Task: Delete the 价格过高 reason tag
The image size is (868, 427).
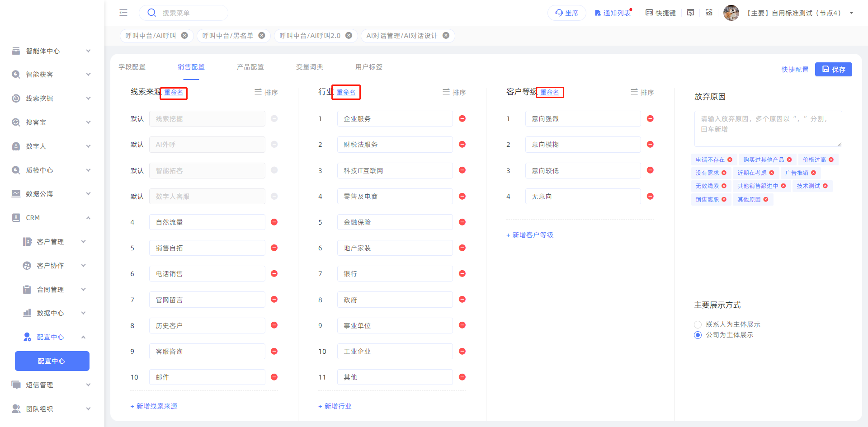Action: tap(831, 160)
